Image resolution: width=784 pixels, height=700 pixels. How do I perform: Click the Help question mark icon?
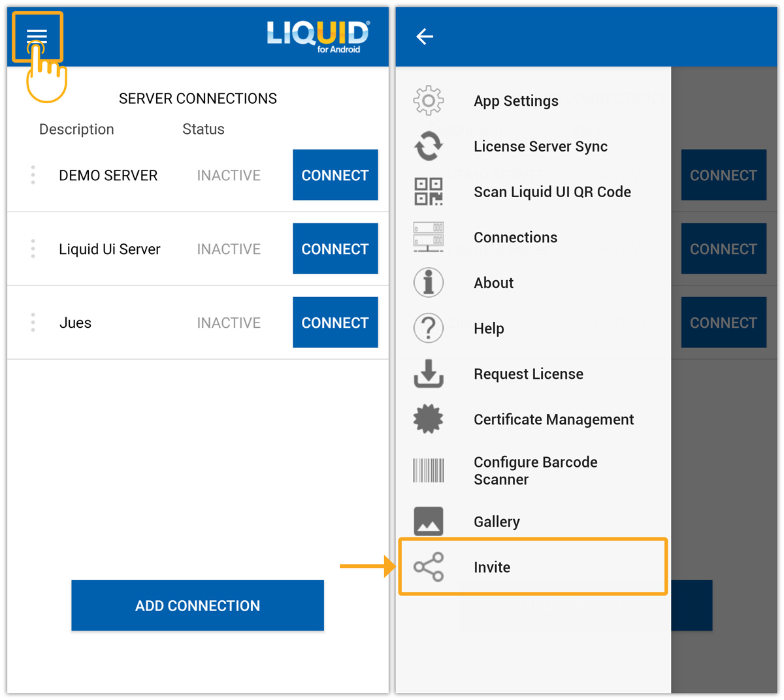(x=429, y=328)
